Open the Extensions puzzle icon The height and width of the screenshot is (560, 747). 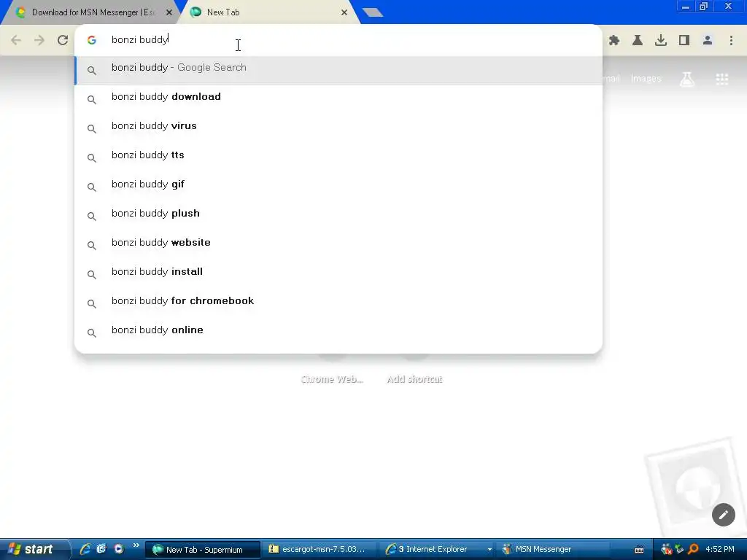coord(614,40)
